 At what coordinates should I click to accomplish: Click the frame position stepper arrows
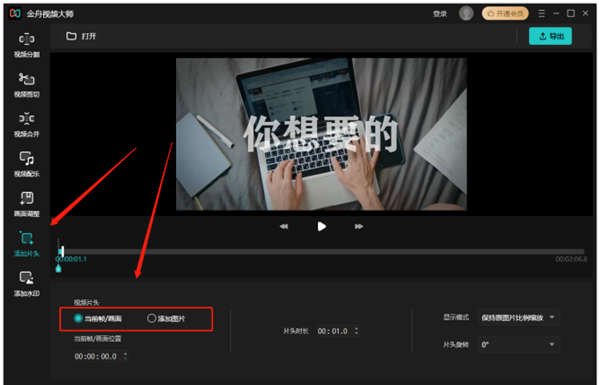coord(126,356)
